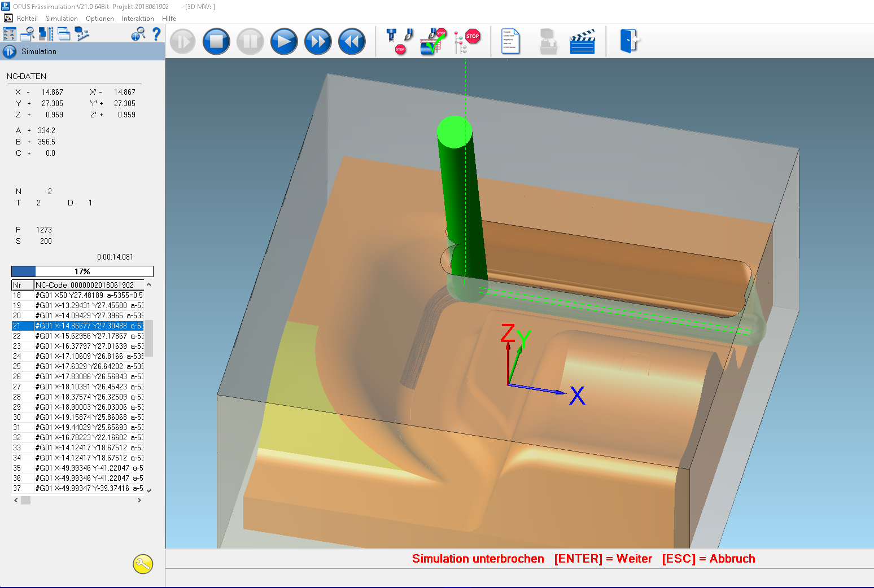Click NC list scroll left arrow
Image resolution: width=874 pixels, height=588 pixels.
(16, 500)
